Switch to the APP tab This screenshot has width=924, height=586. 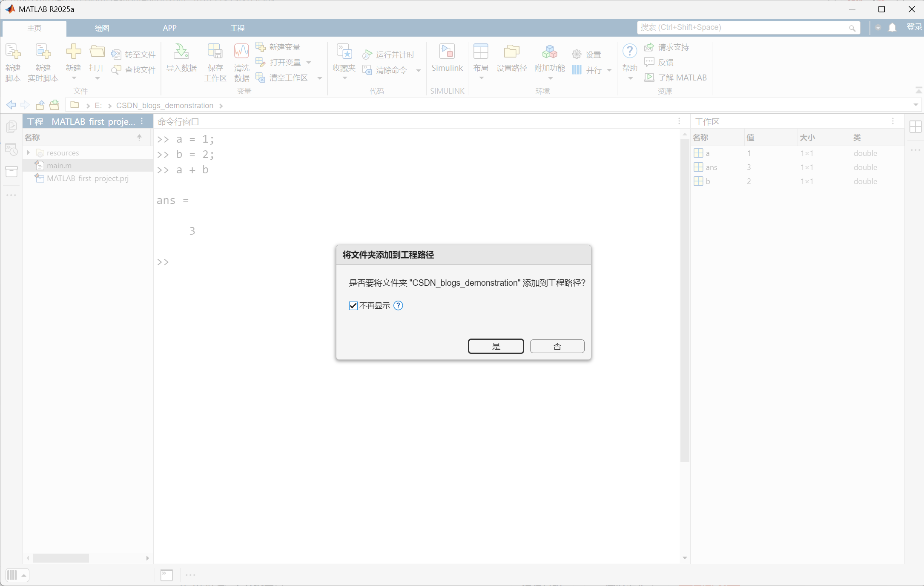click(x=169, y=28)
